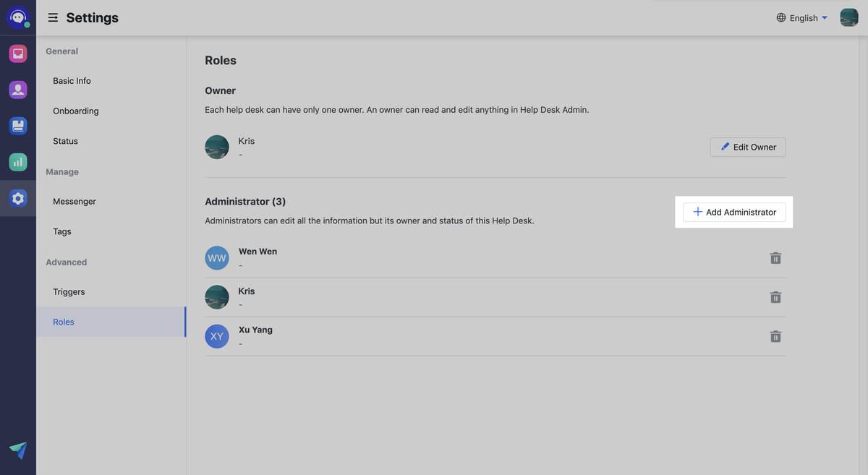The width and height of the screenshot is (868, 475).
Task: Open the Triggers settings page
Action: pyautogui.click(x=69, y=292)
